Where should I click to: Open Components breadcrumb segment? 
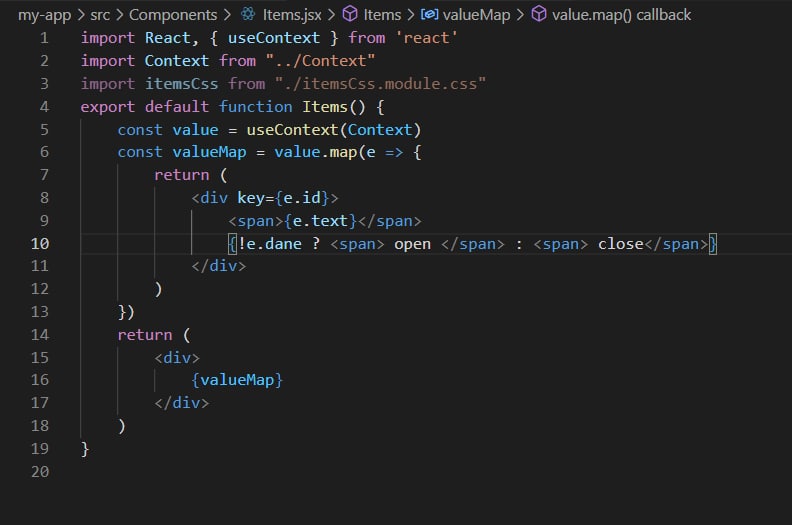tap(173, 15)
